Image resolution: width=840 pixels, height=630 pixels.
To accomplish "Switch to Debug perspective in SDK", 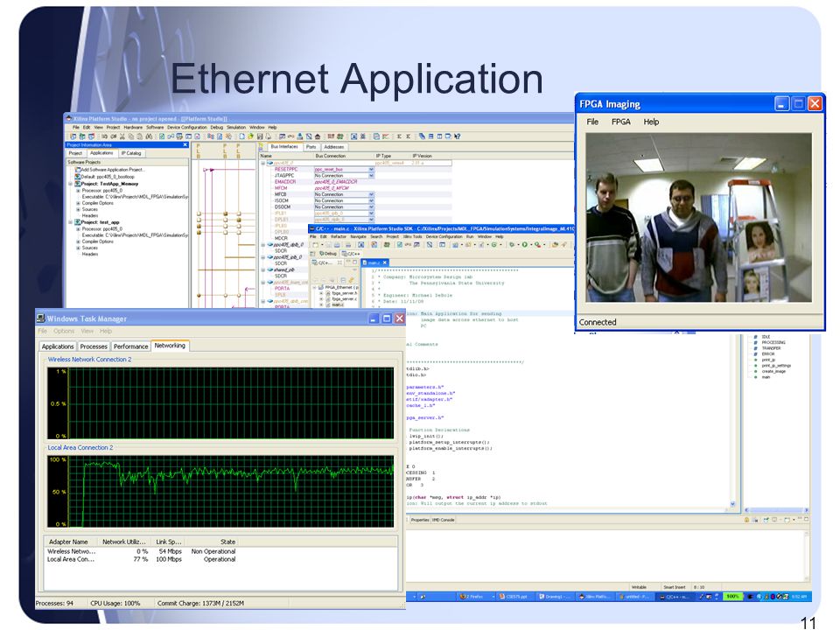I will [326, 254].
